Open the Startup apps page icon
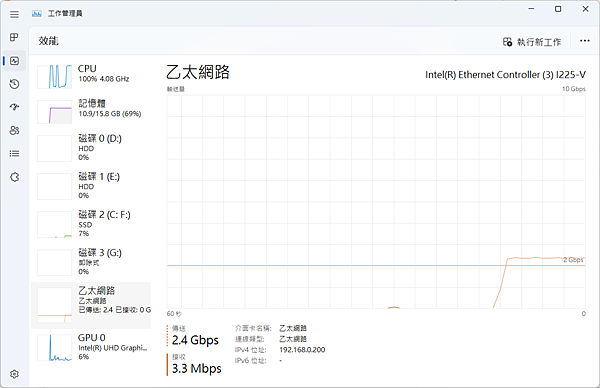 (15, 107)
